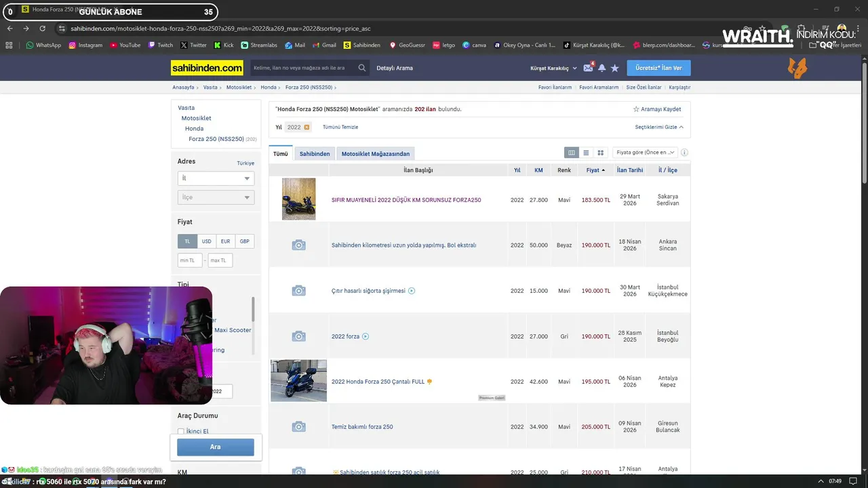Click the sahibinden.com logo

[207, 68]
